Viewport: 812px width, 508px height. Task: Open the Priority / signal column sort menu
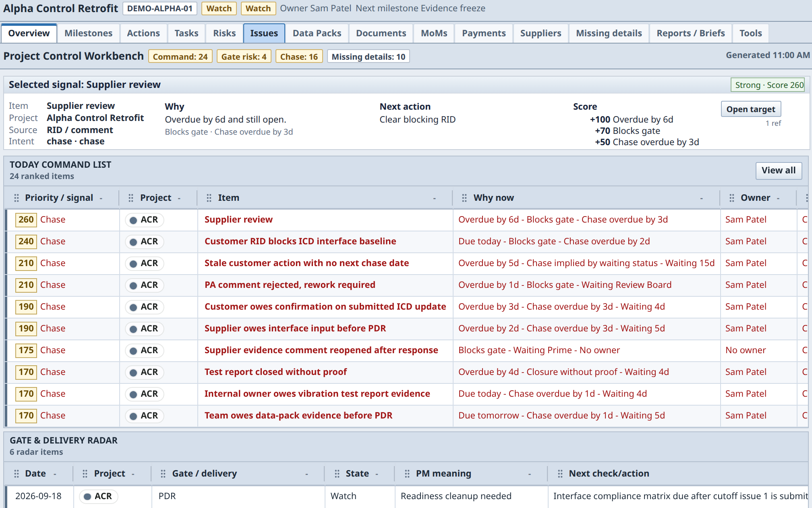[101, 198]
